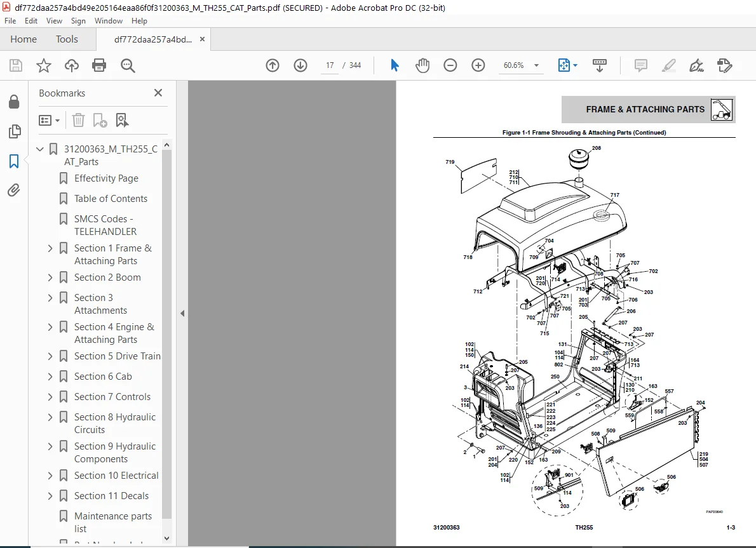Open Effectivity Page bookmark

click(x=106, y=178)
